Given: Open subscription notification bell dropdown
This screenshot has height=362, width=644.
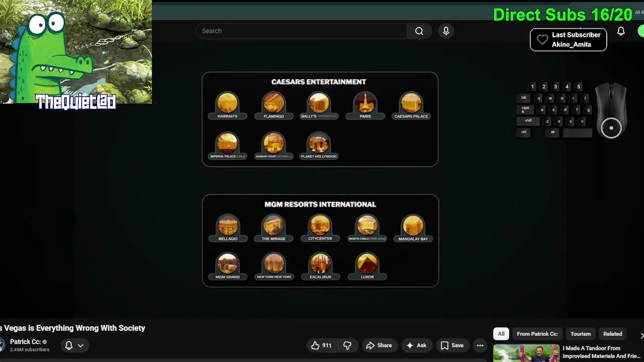Looking at the screenshot, I should pyautogui.click(x=74, y=345).
